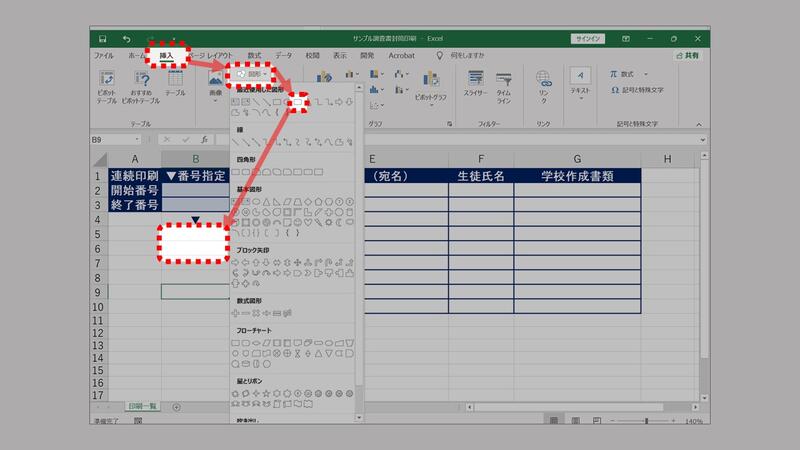Select the right block arrow in recently used shapes
800x450 pixels.
339,102
